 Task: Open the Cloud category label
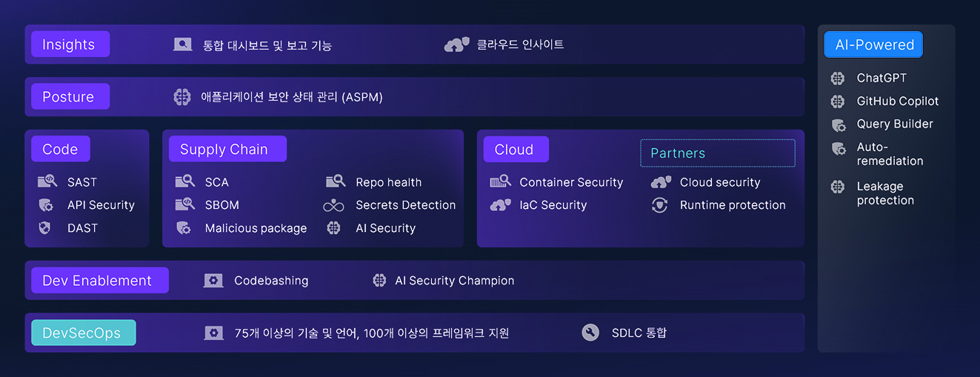(516, 149)
